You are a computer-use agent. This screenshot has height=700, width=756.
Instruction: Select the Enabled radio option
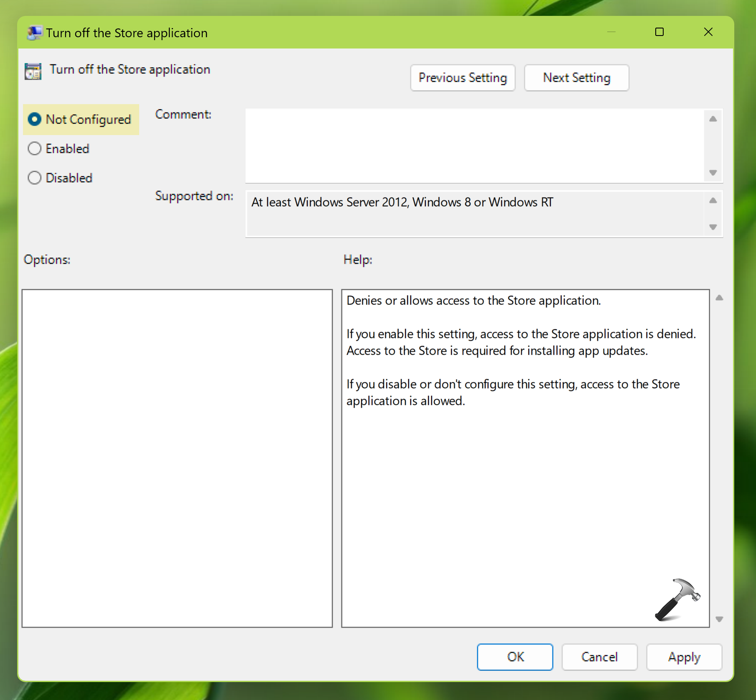(x=35, y=149)
